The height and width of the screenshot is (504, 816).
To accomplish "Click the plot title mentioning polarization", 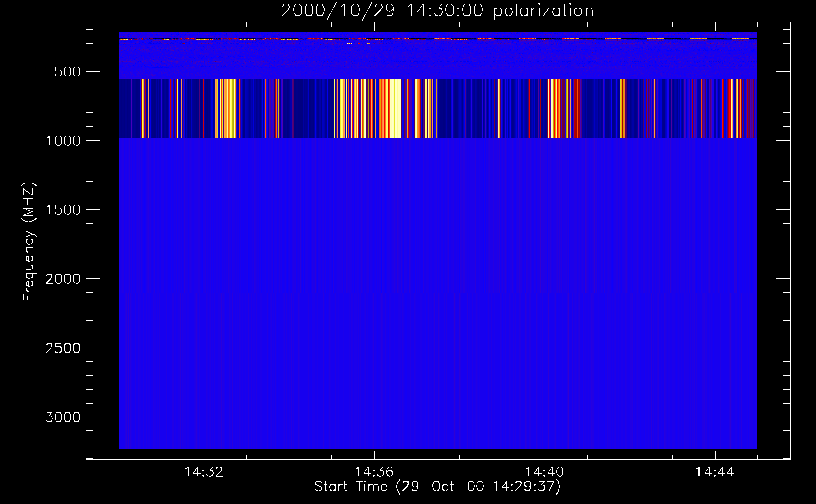I will click(437, 11).
